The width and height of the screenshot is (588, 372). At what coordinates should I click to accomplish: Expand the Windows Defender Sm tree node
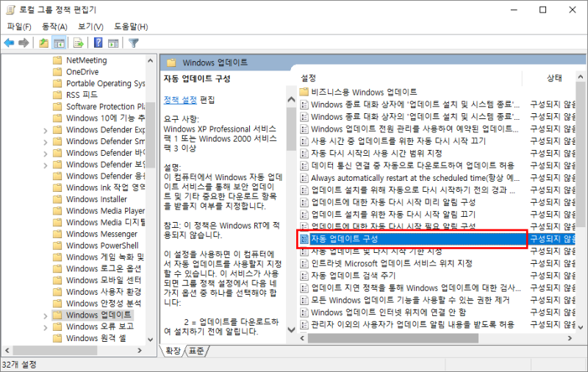pos(46,142)
